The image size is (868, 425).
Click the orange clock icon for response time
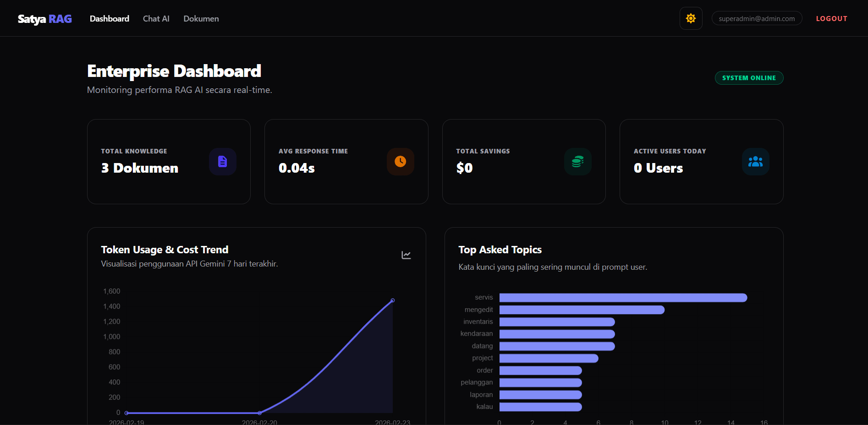click(400, 162)
